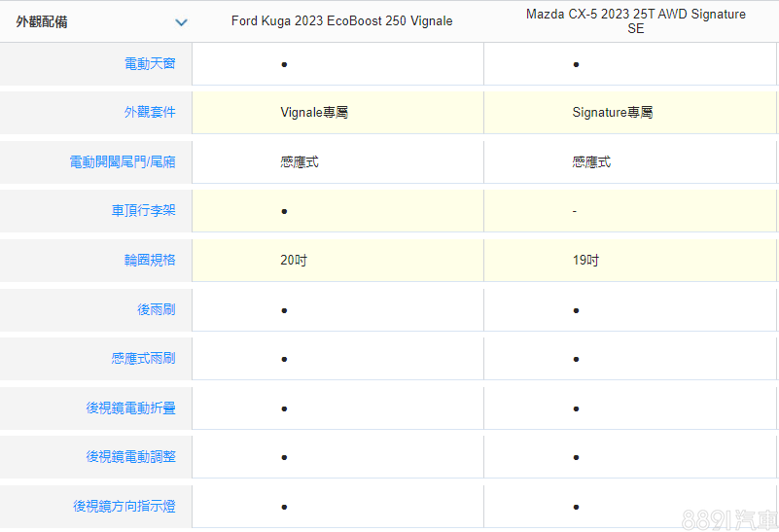Click the Ford Kuga 2023 EcoBoost column header
The image size is (779, 532).
click(341, 21)
